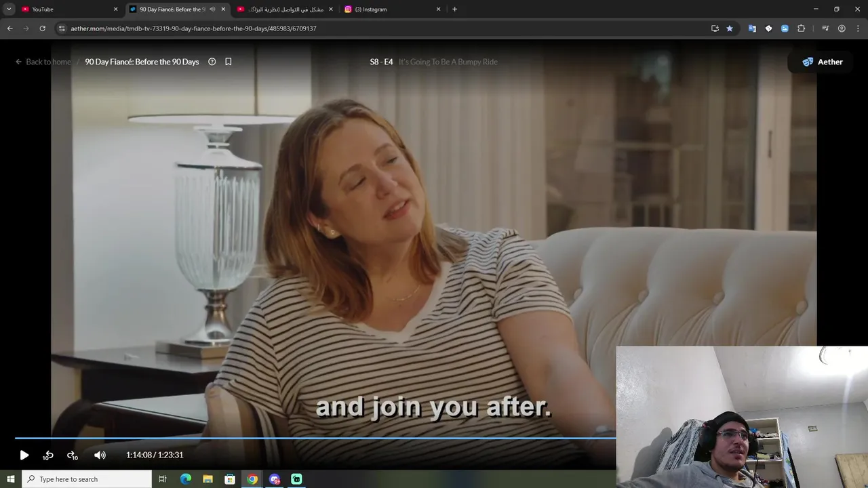Mute audio on the 90 Day Fiancé tab
Screen dimensions: 868x488
[212, 9]
